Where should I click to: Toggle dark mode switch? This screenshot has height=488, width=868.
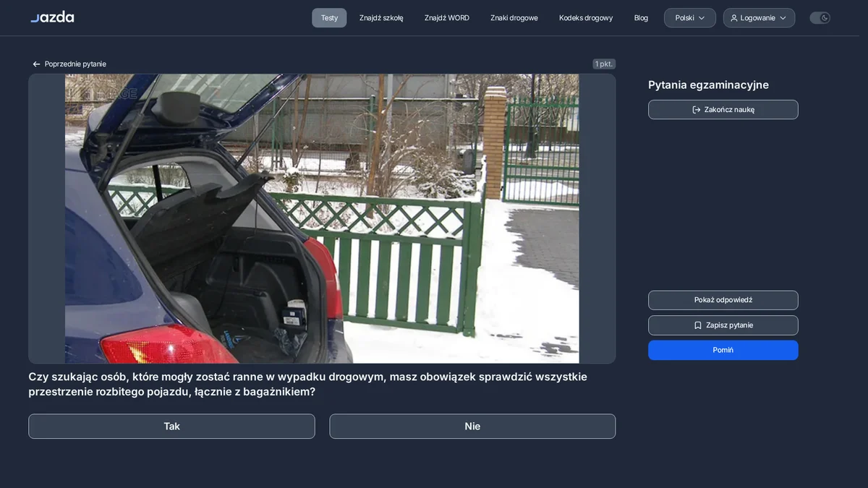(x=820, y=18)
